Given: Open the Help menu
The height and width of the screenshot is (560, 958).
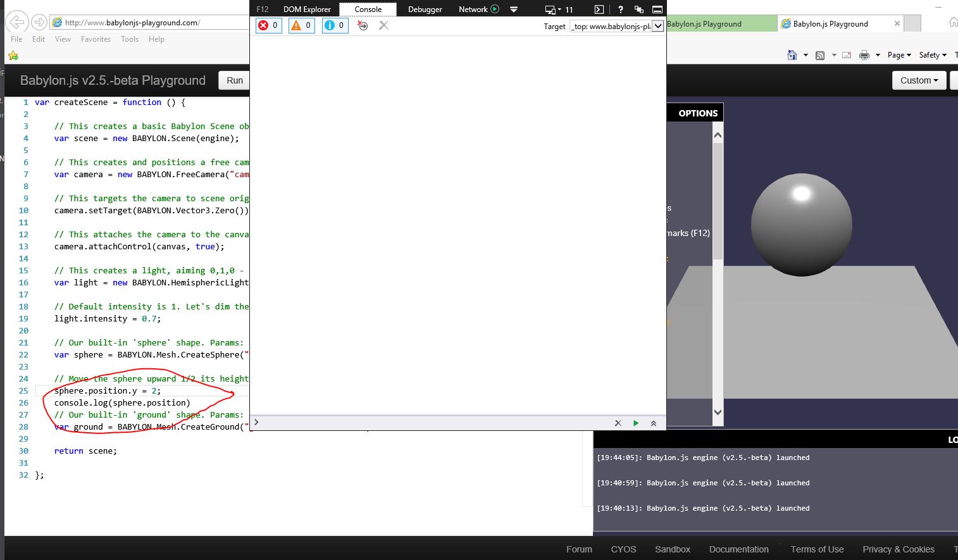Looking at the screenshot, I should tap(156, 39).
